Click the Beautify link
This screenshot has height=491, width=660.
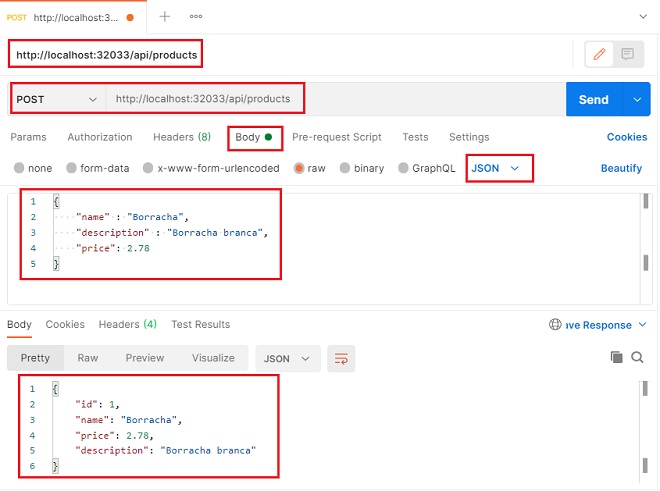click(621, 169)
